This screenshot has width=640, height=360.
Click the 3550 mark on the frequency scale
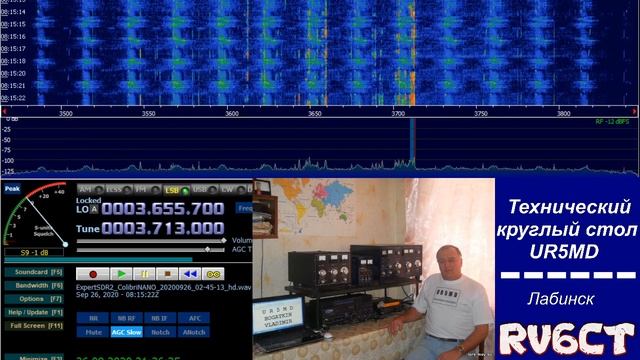coord(149,113)
